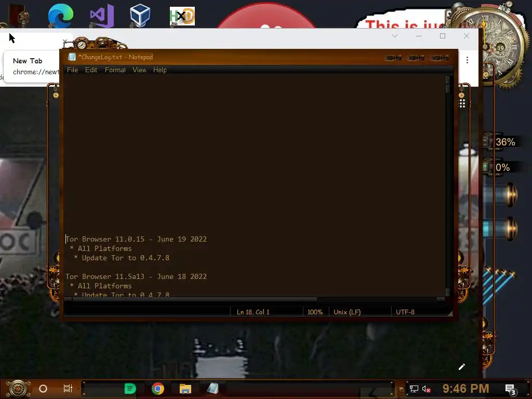
Task: Open the View menu in Notepad
Action: click(x=139, y=70)
